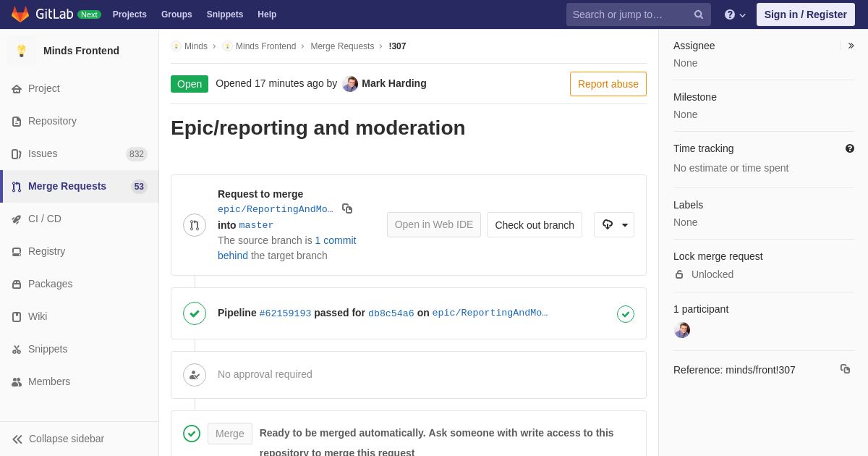The width and height of the screenshot is (868, 456).
Task: Open the Groups menu
Action: (176, 14)
